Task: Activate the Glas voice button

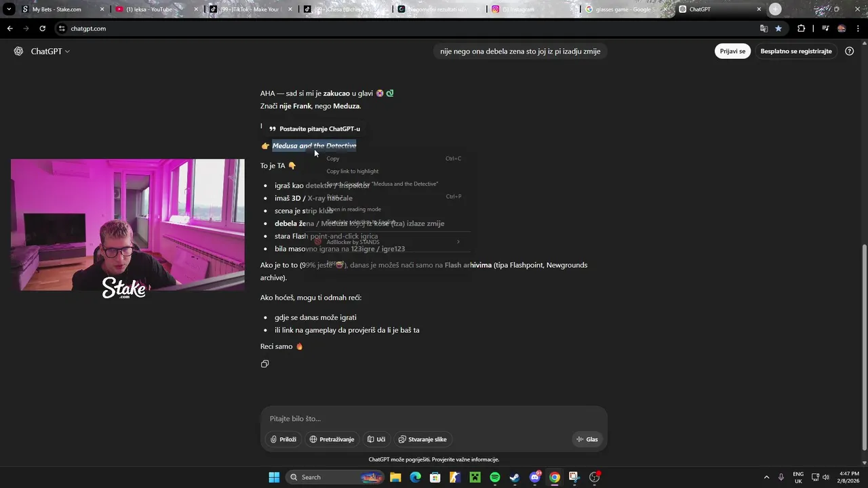Action: point(587,439)
